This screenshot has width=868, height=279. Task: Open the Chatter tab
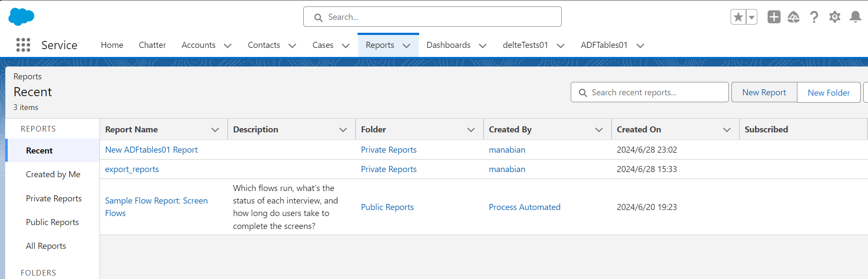[x=152, y=45]
